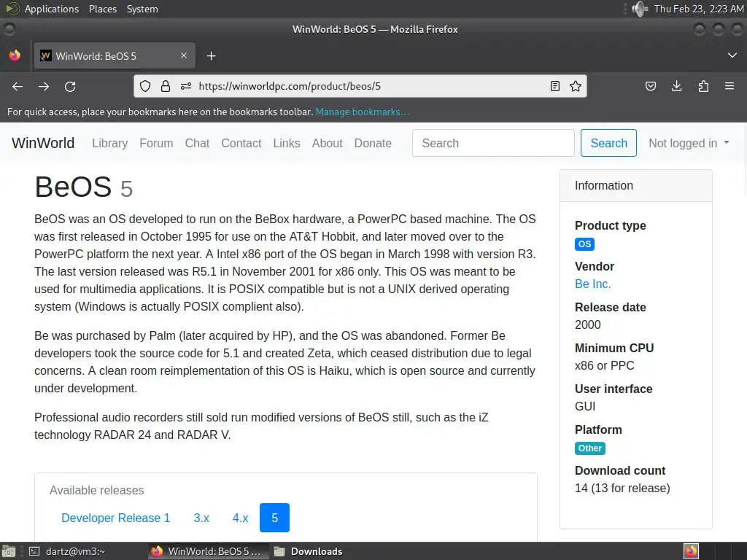This screenshot has height=560, width=747.
Task: Switch to WinWorld: BeOS 5 taskbar entry
Action: (207, 551)
